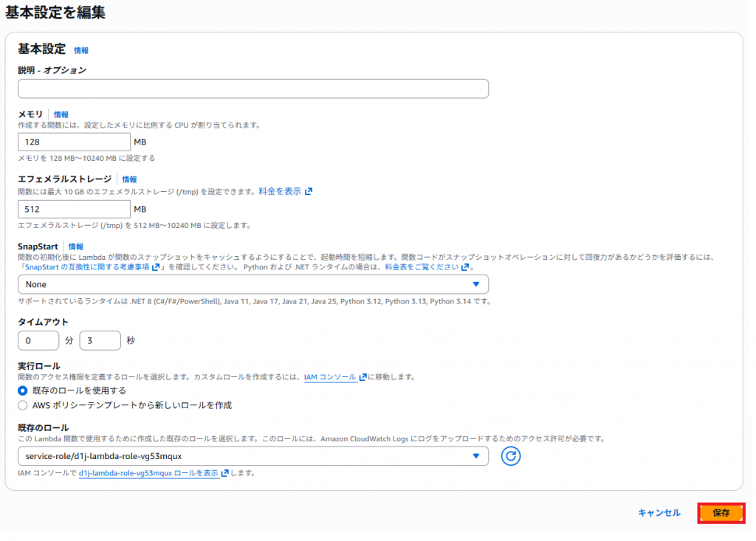Click external link icon after 料金表をご覧ください
This screenshot has width=756, height=541.
(465, 267)
